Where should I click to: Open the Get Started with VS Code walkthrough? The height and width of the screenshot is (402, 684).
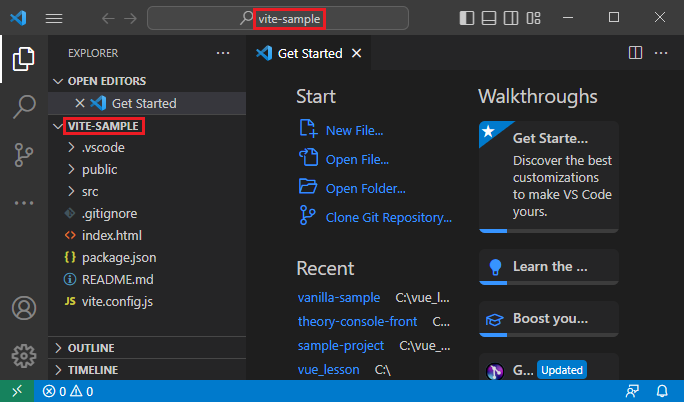pos(549,177)
